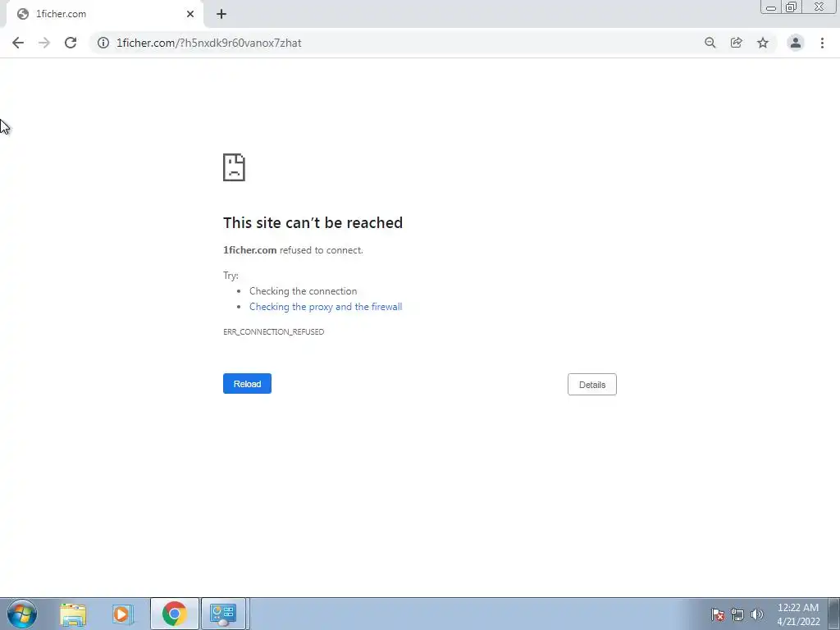Viewport: 840px width, 630px height.
Task: Open a new tab with plus button
Action: click(221, 14)
